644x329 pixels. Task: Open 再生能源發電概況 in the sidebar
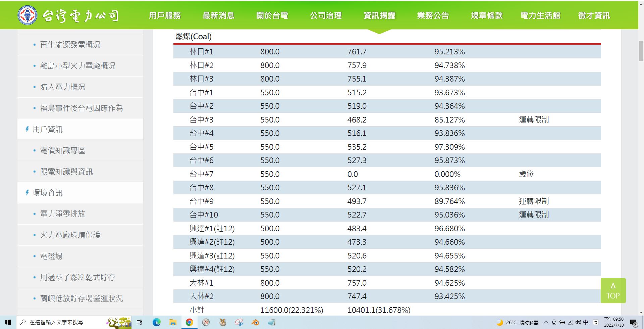pos(70,45)
